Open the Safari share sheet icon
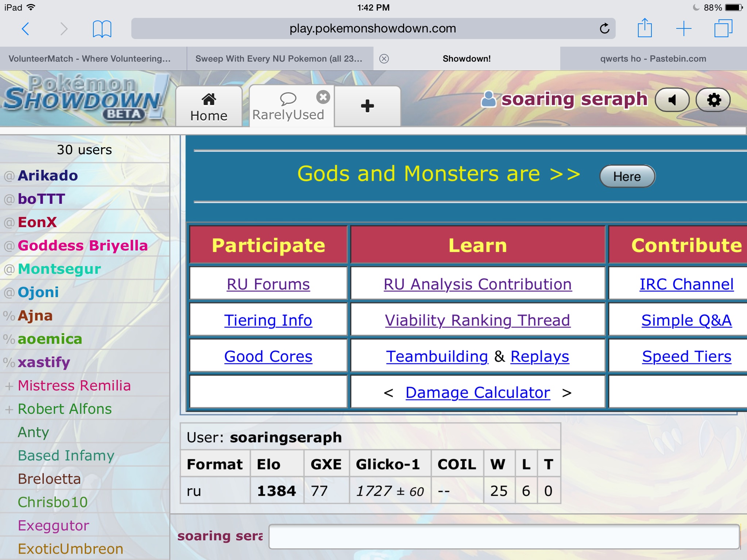 pyautogui.click(x=645, y=28)
